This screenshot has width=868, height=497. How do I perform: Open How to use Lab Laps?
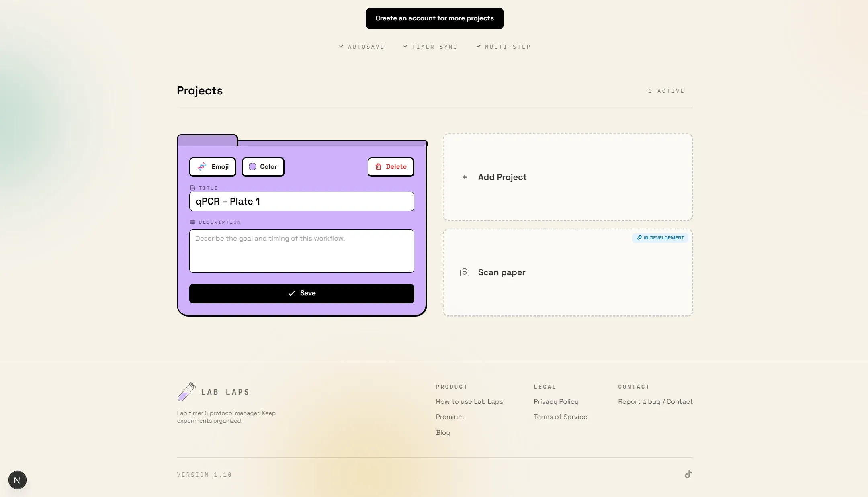(x=469, y=401)
